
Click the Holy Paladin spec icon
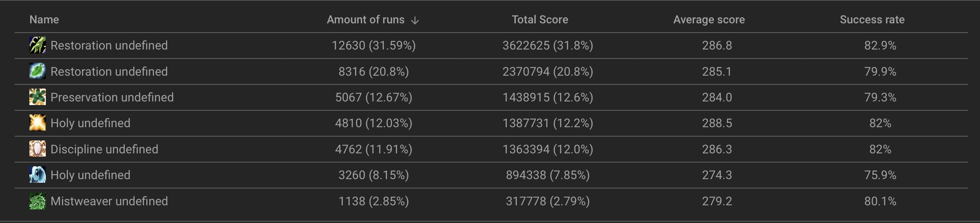pos(37,123)
